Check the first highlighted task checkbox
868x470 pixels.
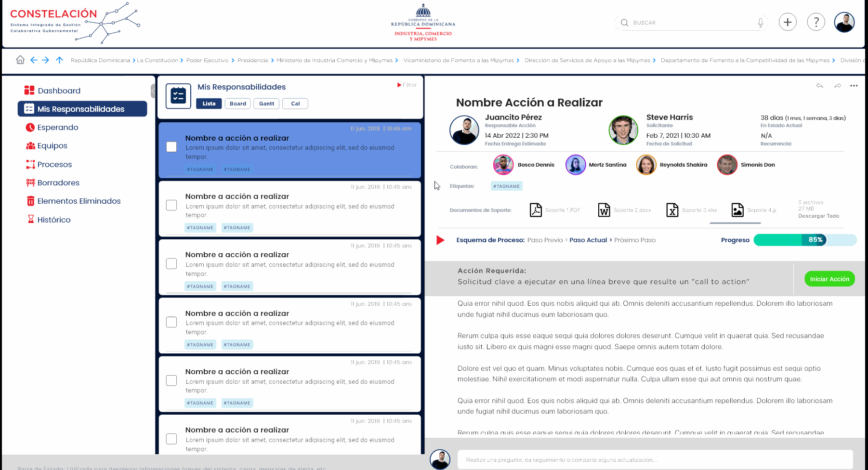(171, 147)
